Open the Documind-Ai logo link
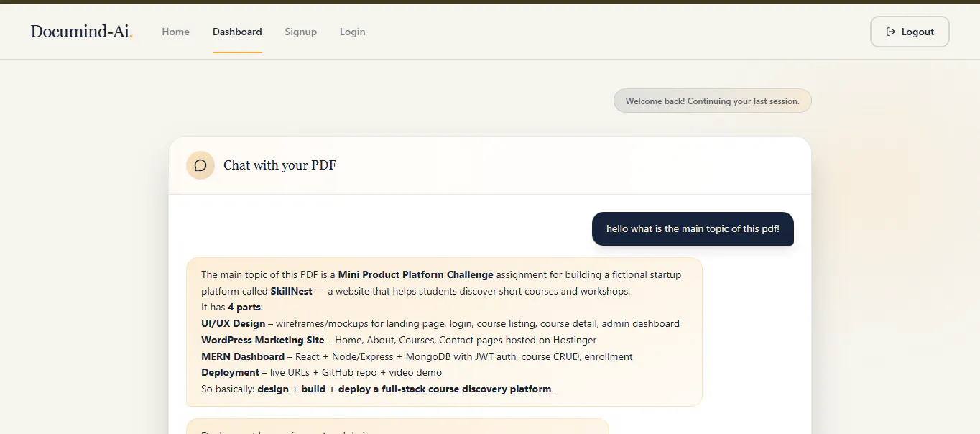 (81, 32)
